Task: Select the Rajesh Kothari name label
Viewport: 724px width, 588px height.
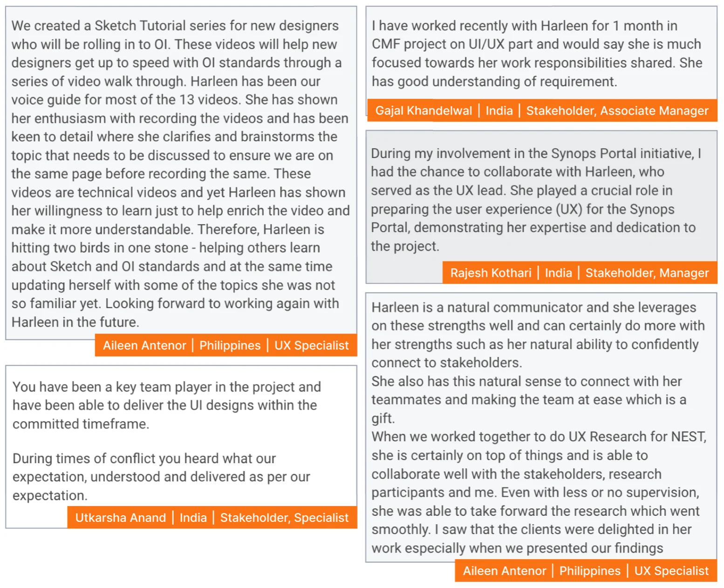Action: pos(491,273)
